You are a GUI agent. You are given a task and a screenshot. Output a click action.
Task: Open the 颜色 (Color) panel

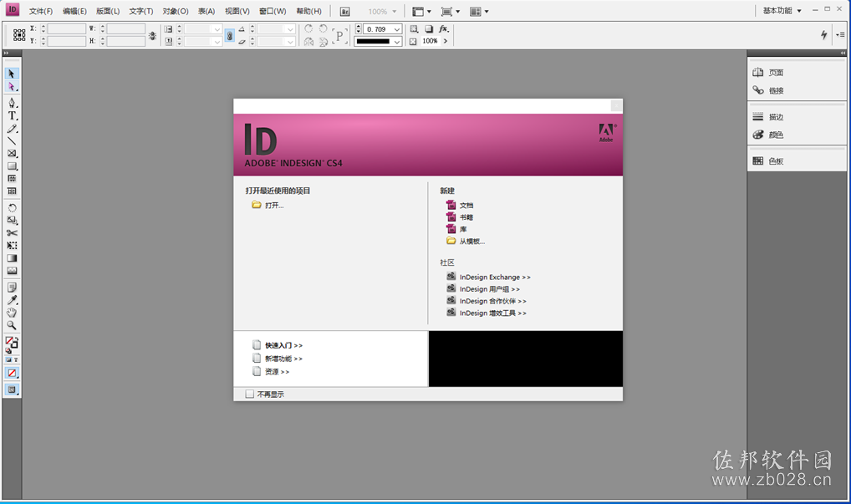pos(768,135)
